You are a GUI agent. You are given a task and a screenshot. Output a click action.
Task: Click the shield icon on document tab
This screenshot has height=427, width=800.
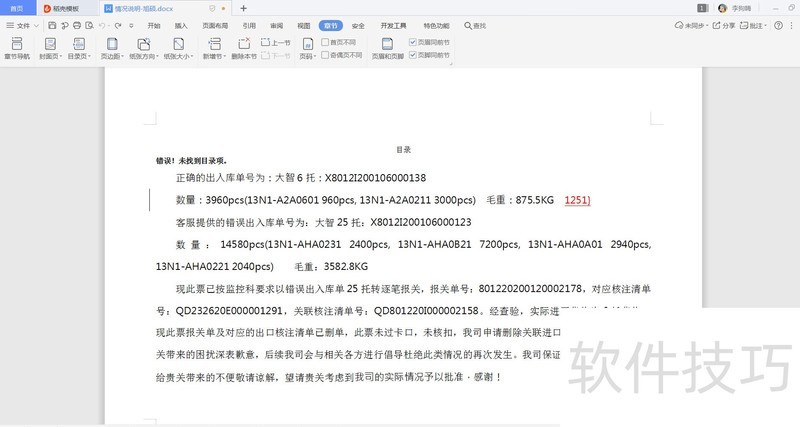(x=212, y=9)
